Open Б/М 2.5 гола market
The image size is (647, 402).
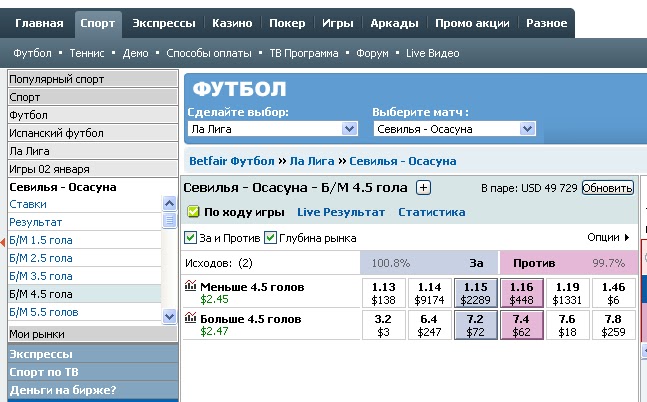tap(41, 258)
